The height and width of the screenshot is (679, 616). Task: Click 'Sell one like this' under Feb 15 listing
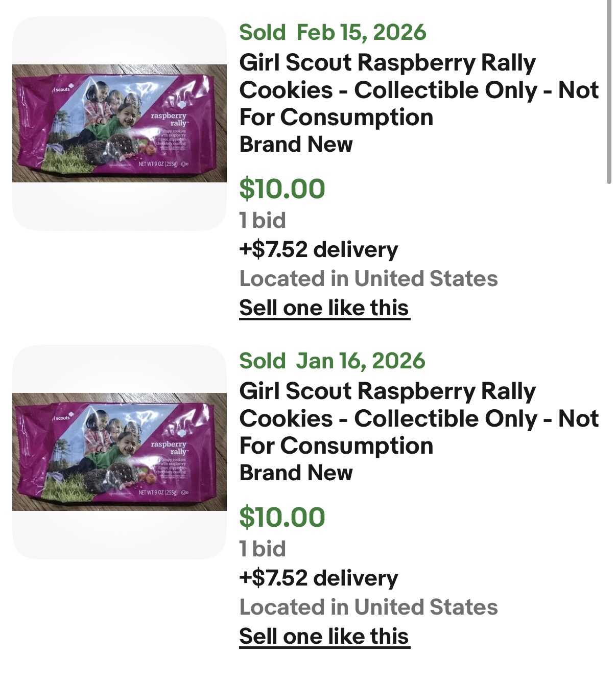tap(324, 308)
